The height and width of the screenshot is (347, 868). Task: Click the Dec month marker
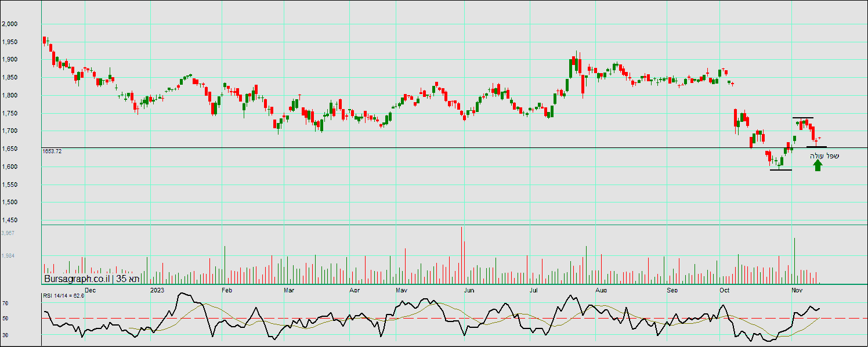[90, 289]
